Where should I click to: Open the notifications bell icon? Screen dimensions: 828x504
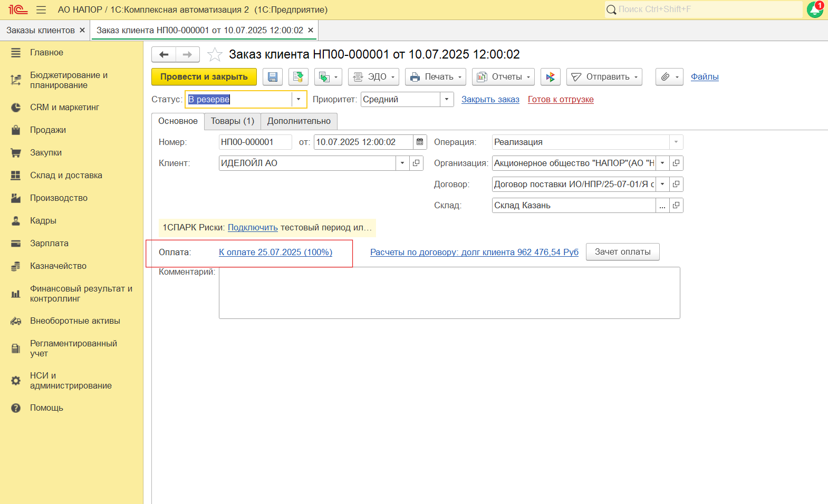click(815, 9)
